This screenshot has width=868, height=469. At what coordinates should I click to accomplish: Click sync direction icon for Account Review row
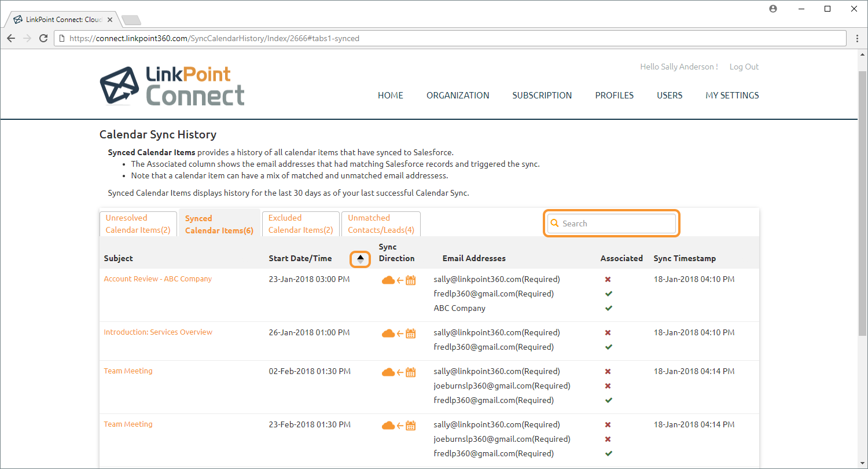point(399,280)
